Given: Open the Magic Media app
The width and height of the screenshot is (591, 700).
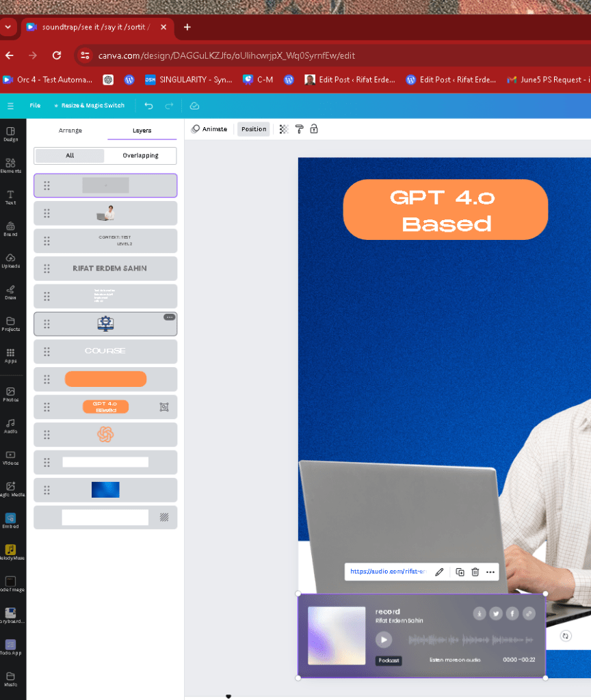Looking at the screenshot, I should coord(11,489).
